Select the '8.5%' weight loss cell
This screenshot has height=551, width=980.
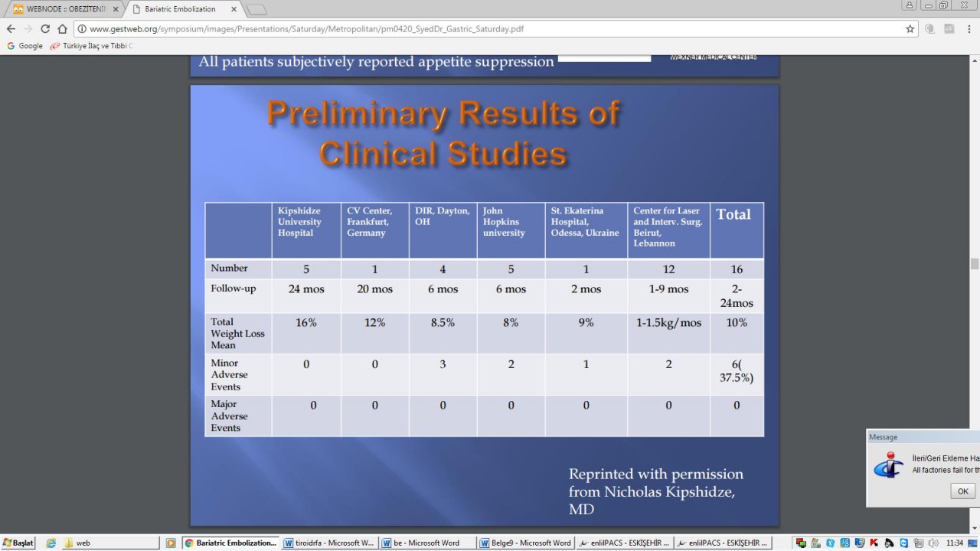click(x=443, y=333)
